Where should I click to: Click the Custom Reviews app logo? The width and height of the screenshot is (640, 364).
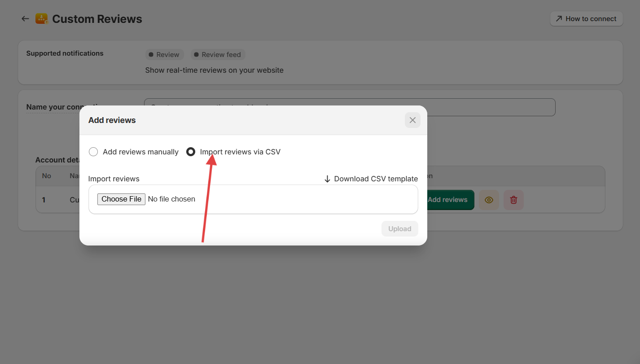tap(42, 19)
